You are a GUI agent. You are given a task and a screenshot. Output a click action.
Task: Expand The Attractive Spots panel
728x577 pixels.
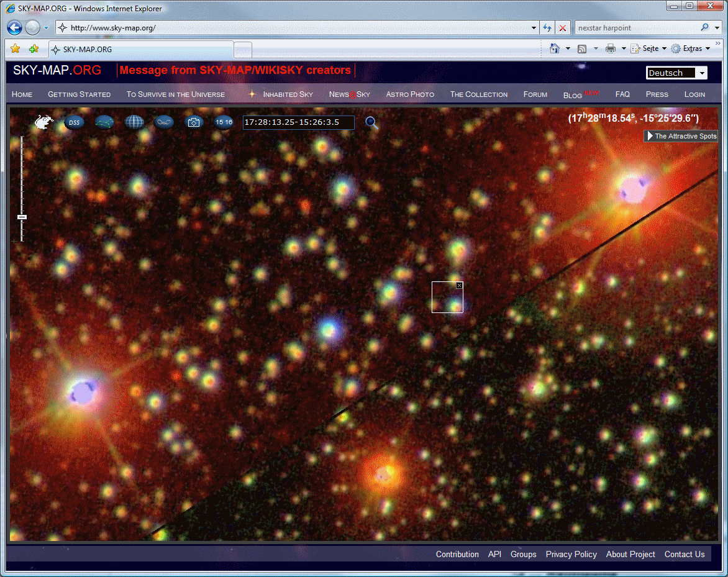[681, 136]
